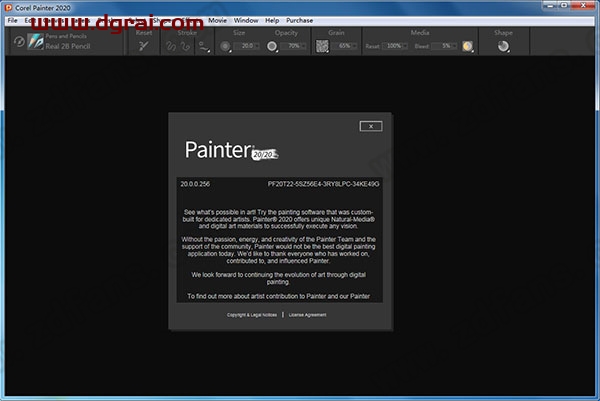Click the Grain texture icon

coord(321,46)
